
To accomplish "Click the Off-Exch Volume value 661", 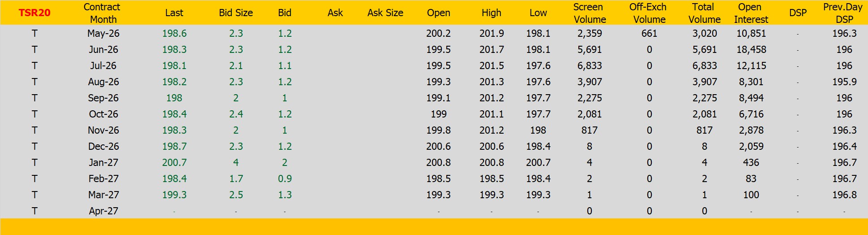I will tap(649, 34).
